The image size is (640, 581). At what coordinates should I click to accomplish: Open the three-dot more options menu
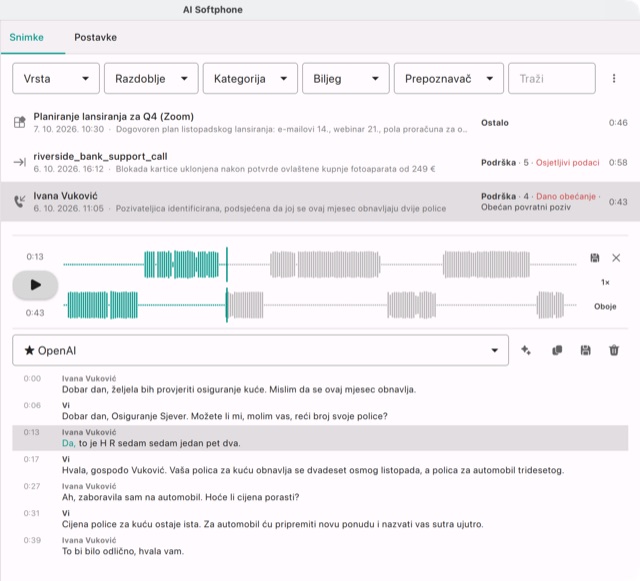coord(614,78)
